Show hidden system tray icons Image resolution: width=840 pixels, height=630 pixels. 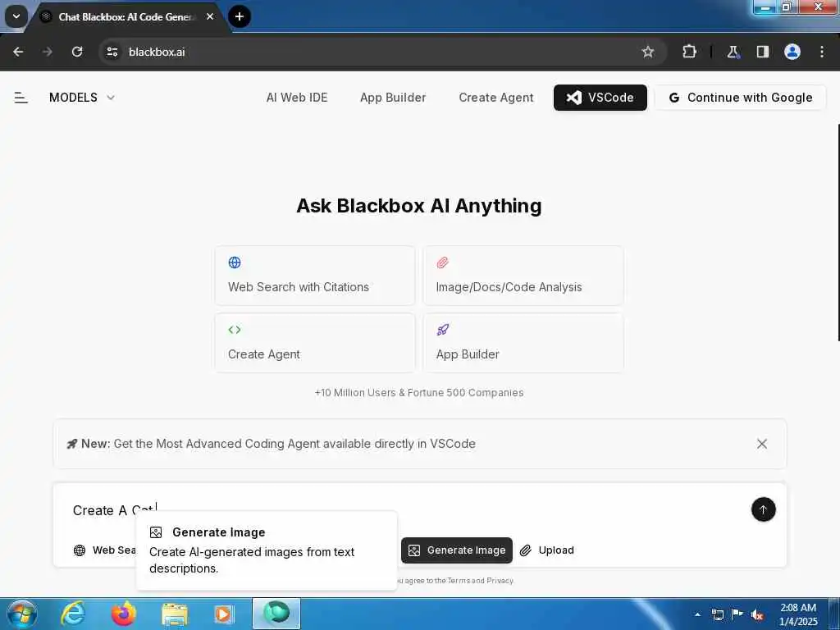tap(697, 614)
